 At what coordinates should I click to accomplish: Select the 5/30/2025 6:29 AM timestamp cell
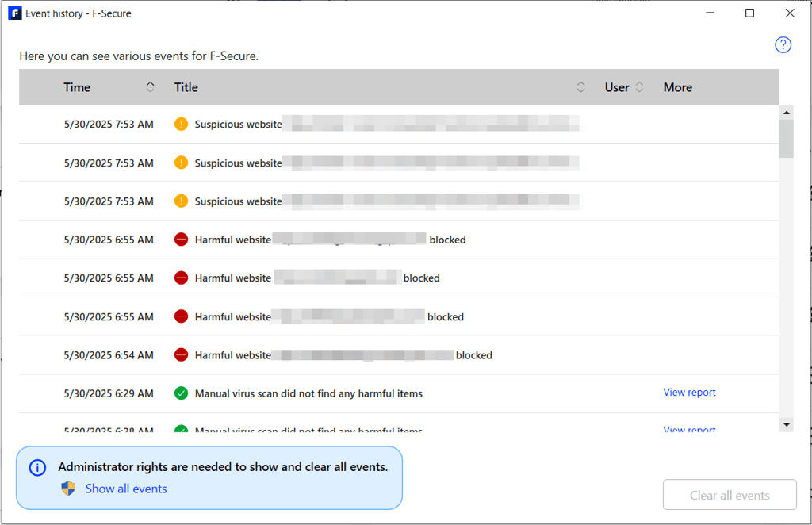[109, 393]
